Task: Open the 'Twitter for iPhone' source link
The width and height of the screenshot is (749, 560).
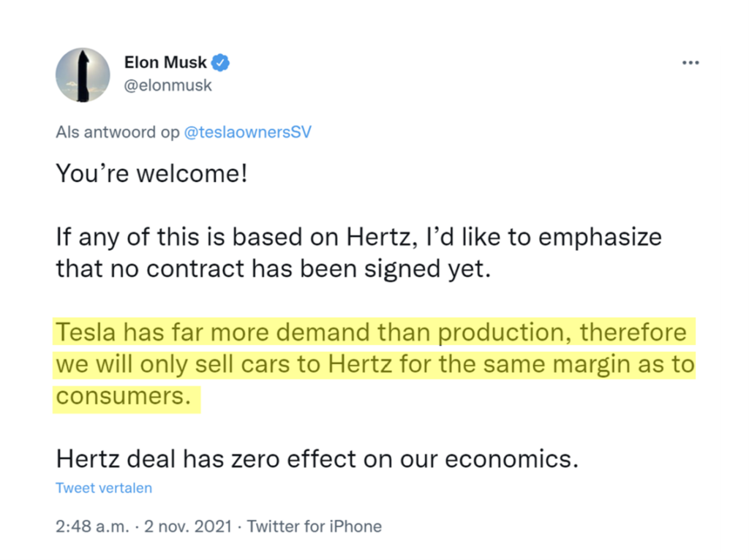Action: [x=315, y=526]
